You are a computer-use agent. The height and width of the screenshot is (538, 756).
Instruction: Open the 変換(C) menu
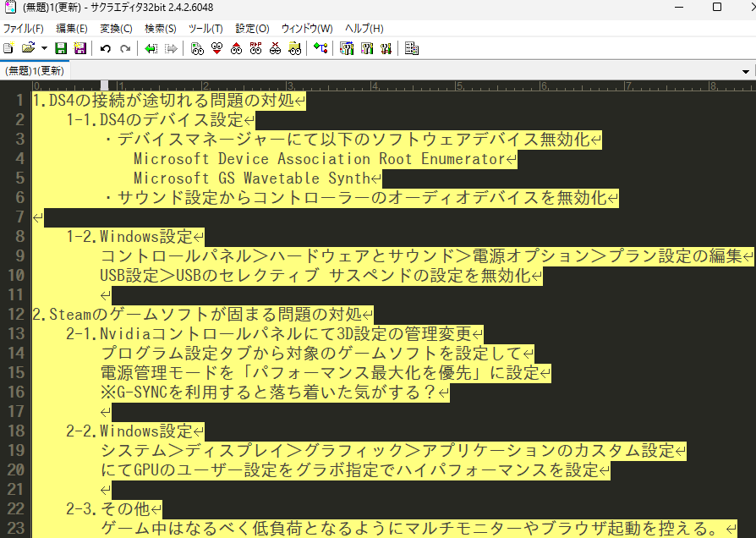[116, 29]
